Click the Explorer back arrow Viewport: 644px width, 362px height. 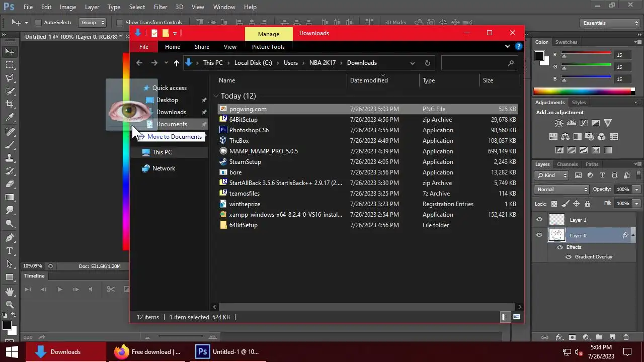point(139,63)
